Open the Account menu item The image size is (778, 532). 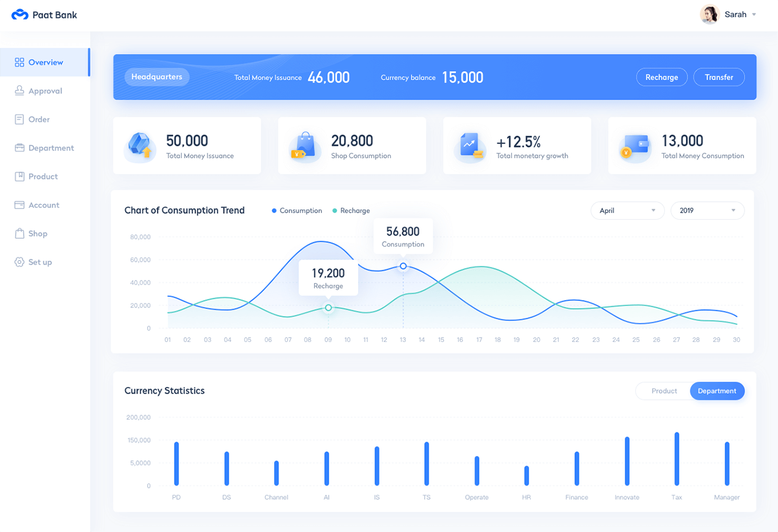(45, 205)
